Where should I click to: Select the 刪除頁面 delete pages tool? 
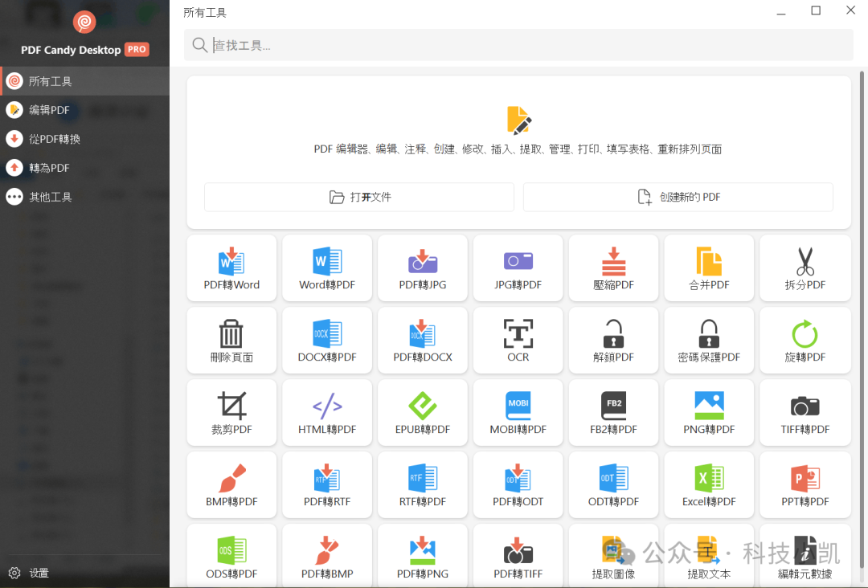pyautogui.click(x=231, y=340)
